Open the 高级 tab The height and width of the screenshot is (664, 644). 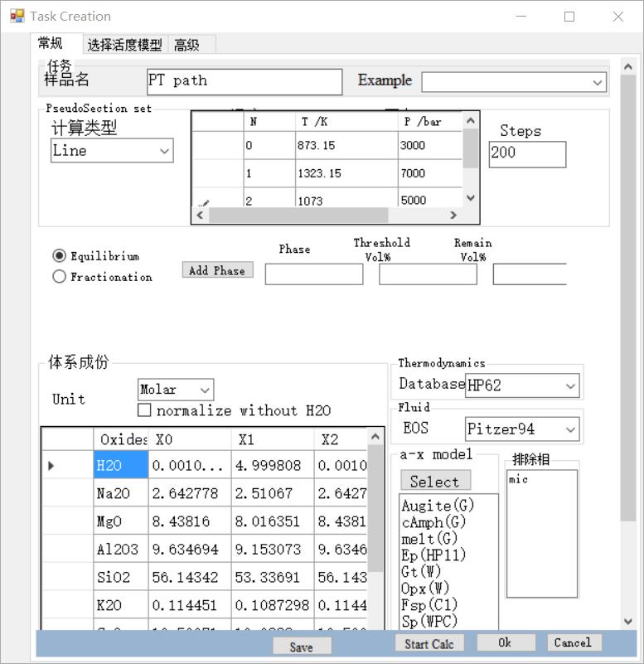pos(186,45)
